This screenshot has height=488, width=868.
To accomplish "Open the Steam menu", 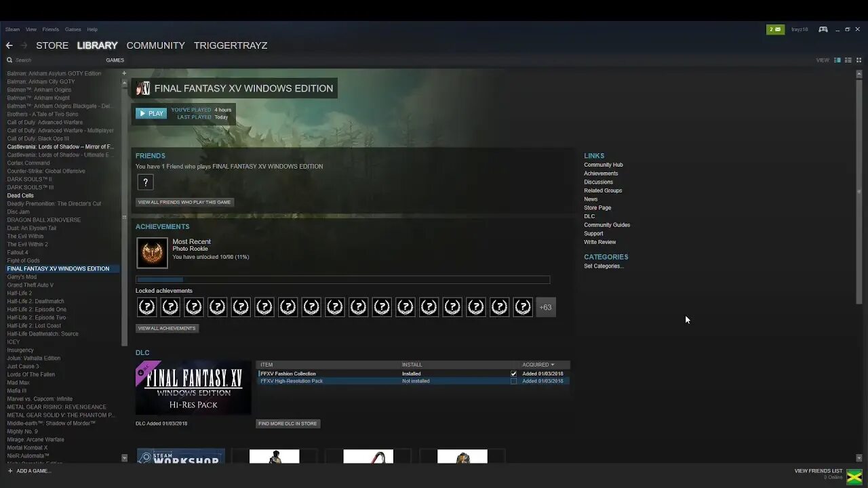I will pyautogui.click(x=12, y=29).
